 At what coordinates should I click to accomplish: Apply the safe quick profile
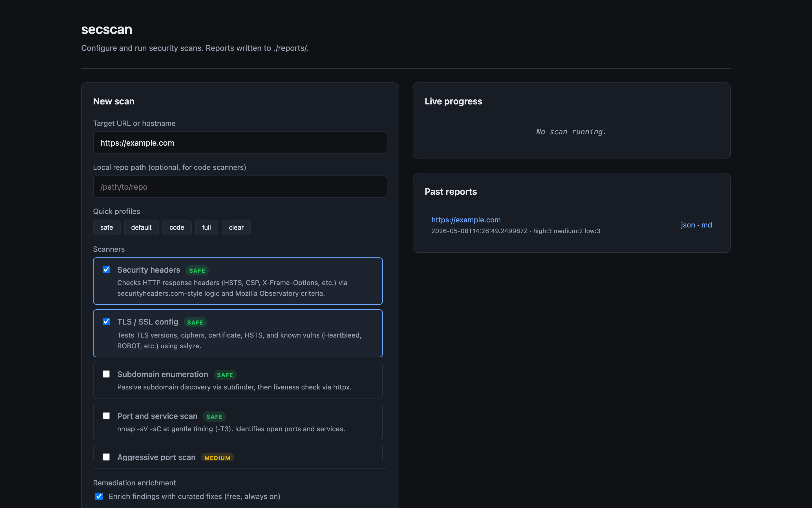[x=107, y=227]
